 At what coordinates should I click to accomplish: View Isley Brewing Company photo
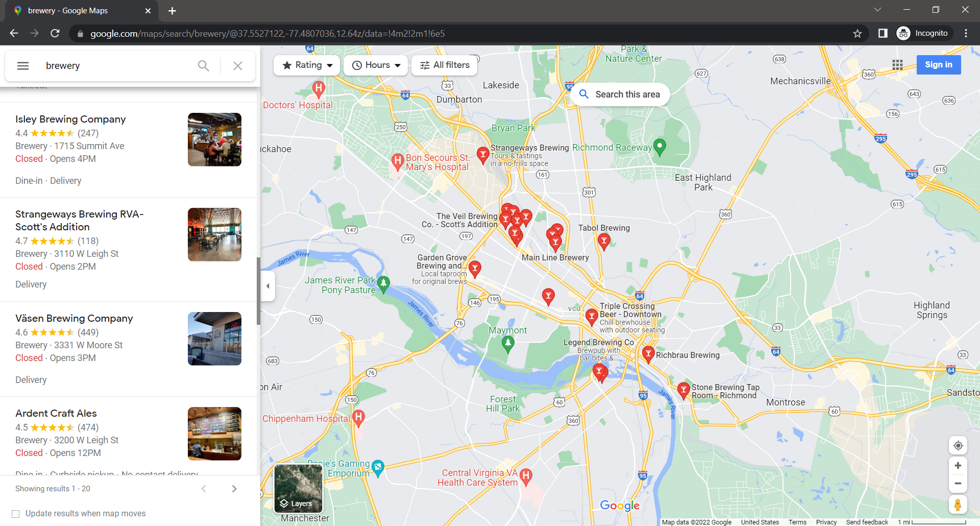tap(214, 139)
